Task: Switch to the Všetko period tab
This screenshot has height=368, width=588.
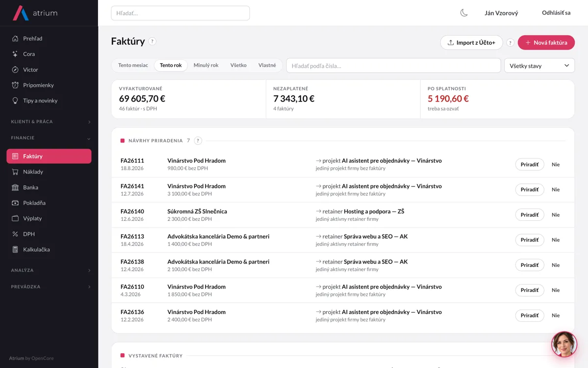Action: [x=239, y=65]
